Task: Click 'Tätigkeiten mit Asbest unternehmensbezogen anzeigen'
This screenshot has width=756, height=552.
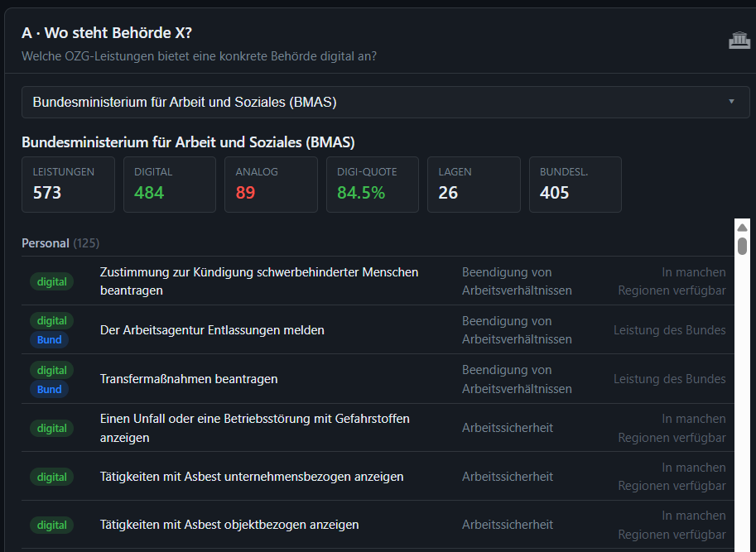Action: 252,477
